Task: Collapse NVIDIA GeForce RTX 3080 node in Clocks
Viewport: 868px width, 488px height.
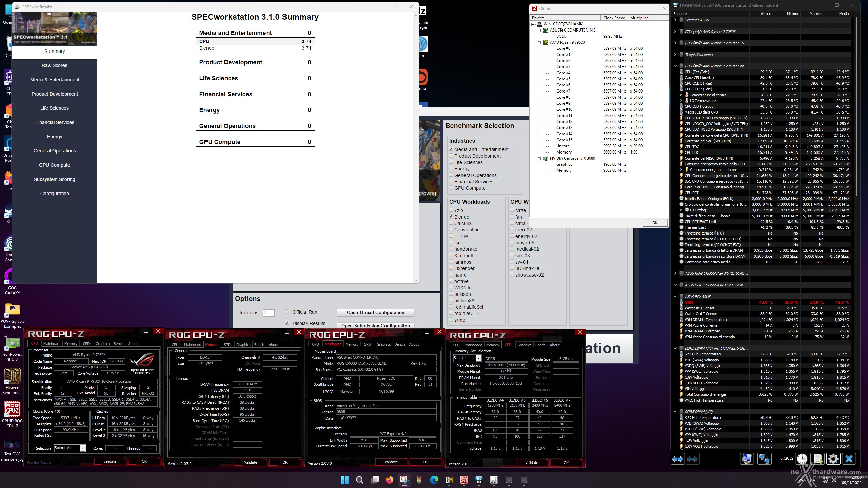Action: click(539, 158)
